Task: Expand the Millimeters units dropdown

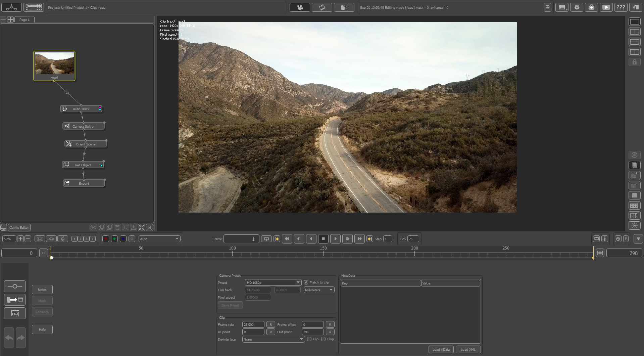Action: point(318,290)
